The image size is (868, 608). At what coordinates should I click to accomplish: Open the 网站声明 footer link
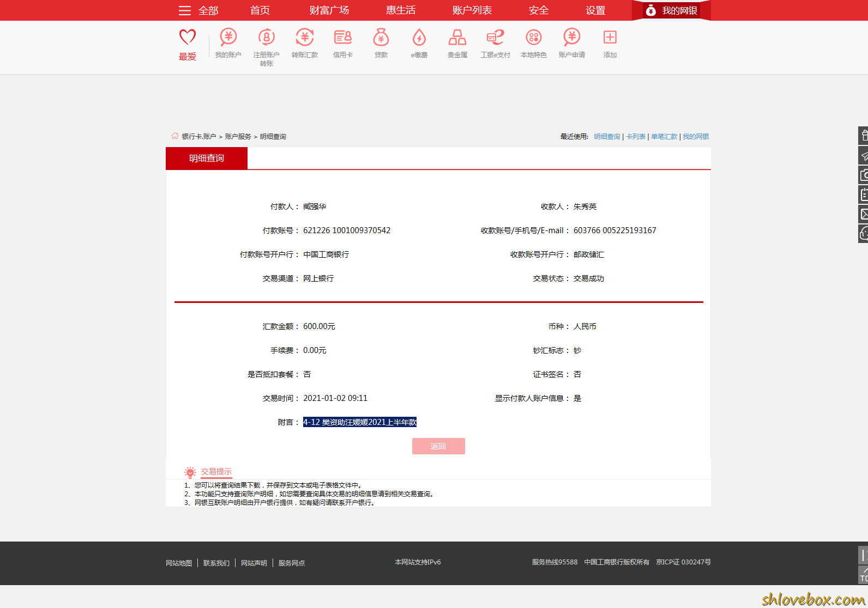pyautogui.click(x=254, y=563)
